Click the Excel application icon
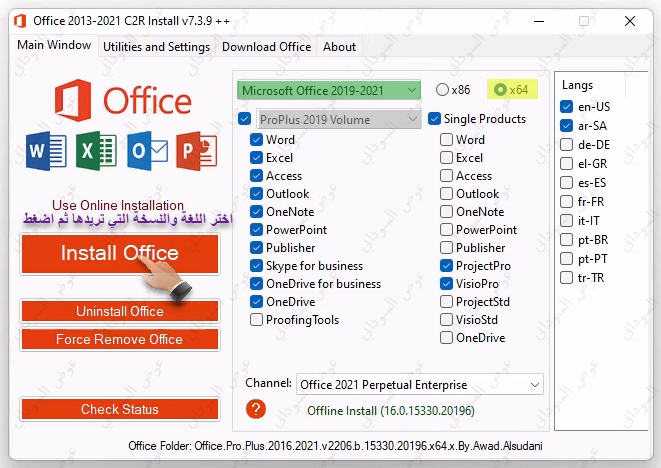Image resolution: width=661 pixels, height=468 pixels. (96, 151)
